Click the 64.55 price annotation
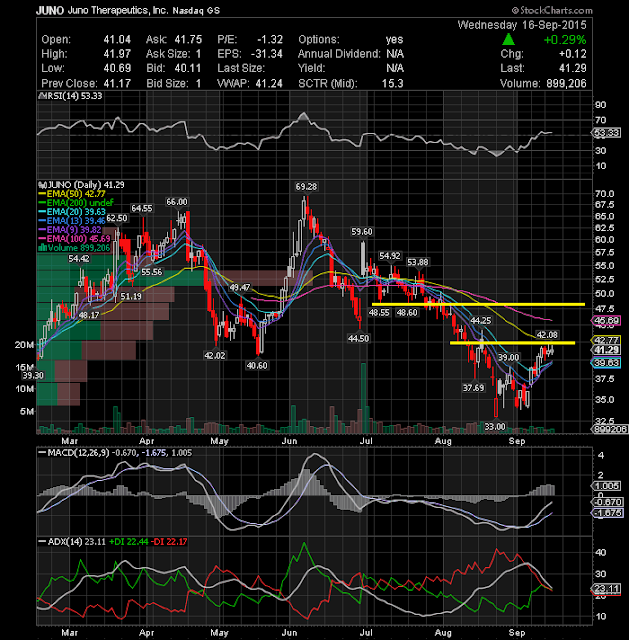This screenshot has width=629, height=640. pos(142,209)
